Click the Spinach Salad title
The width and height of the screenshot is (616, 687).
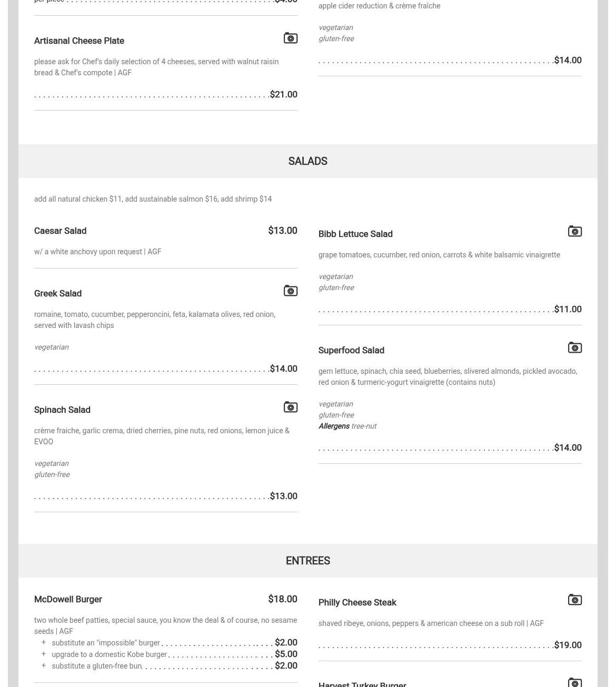pos(62,410)
